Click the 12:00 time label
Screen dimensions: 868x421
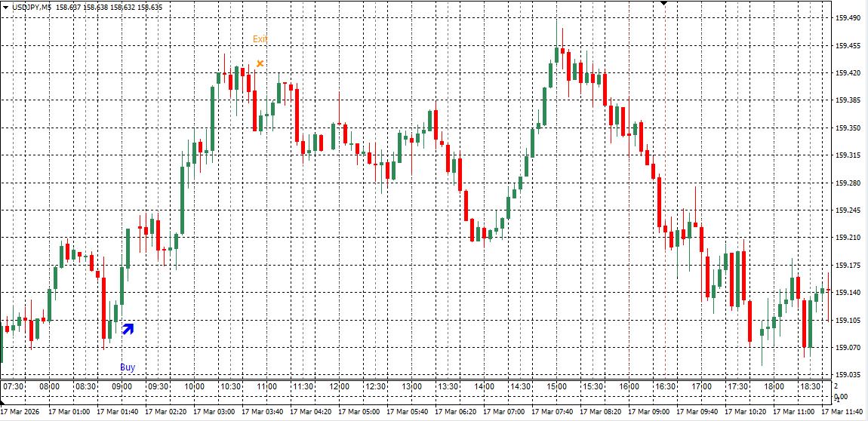pyautogui.click(x=339, y=386)
